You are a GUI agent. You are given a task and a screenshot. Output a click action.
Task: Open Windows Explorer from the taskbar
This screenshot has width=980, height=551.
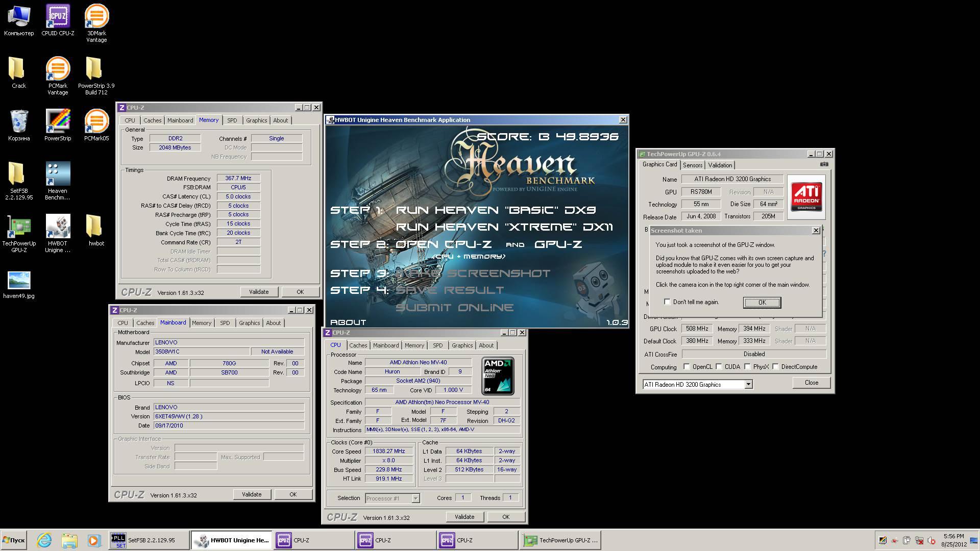coord(69,540)
